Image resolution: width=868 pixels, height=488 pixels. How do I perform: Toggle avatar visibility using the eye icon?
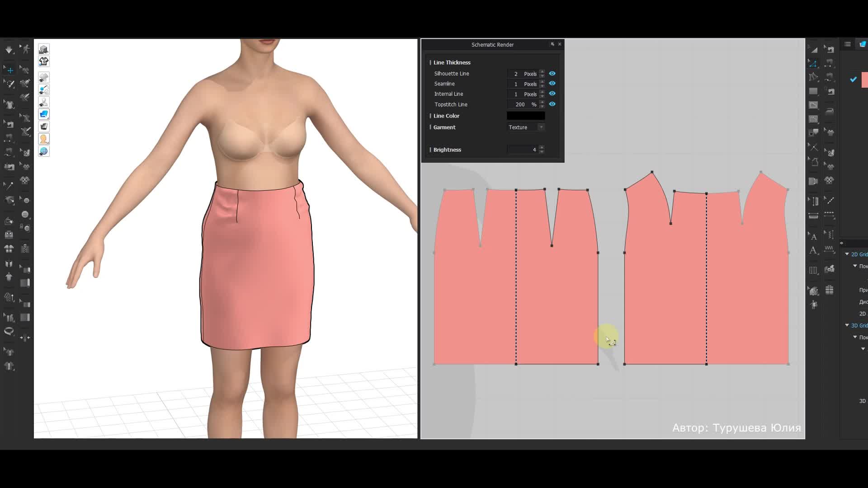[x=43, y=102]
